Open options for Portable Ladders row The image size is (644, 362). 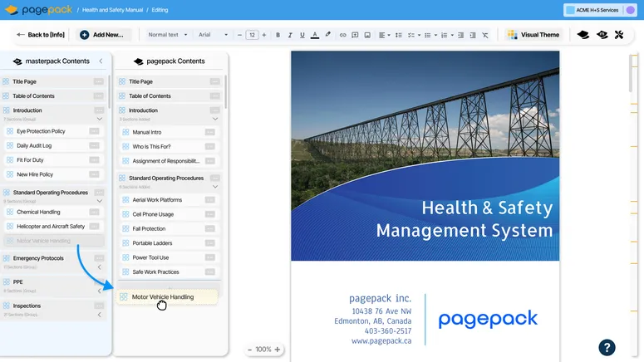tap(210, 243)
